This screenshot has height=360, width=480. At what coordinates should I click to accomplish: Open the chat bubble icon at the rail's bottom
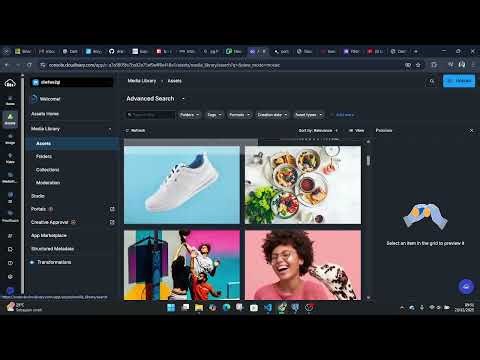(x=10, y=290)
